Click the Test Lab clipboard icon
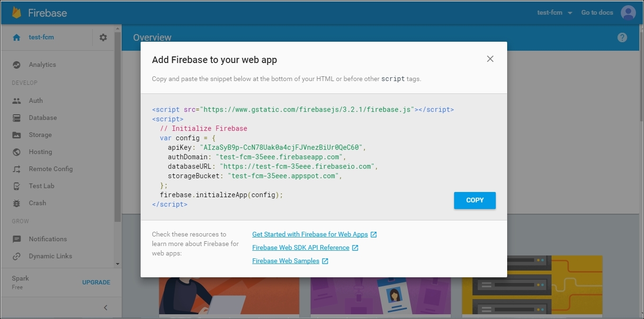This screenshot has height=319, width=644. pos(17,186)
